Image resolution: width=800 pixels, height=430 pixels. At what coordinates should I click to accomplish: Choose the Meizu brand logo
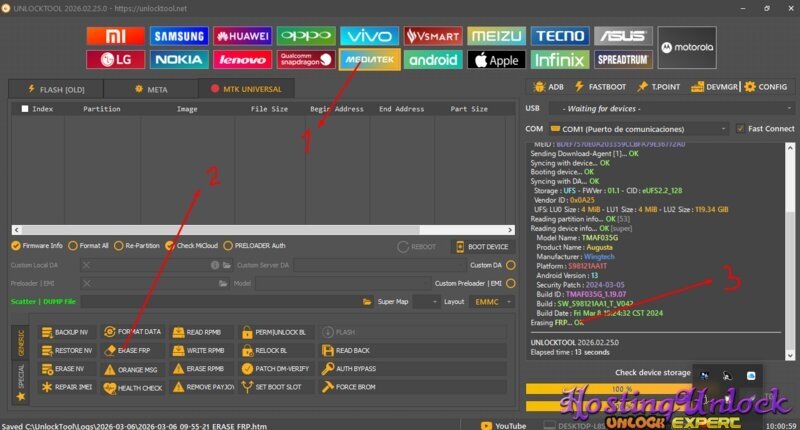click(x=496, y=36)
